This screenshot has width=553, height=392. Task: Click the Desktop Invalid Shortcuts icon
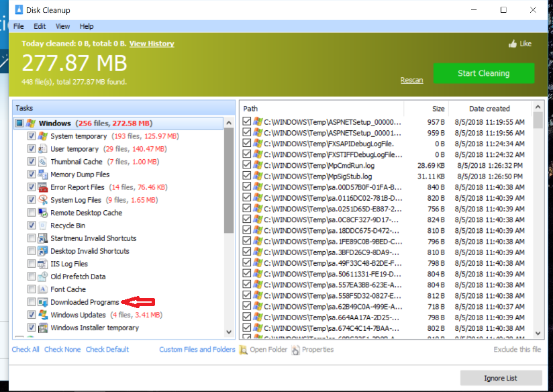click(x=43, y=251)
